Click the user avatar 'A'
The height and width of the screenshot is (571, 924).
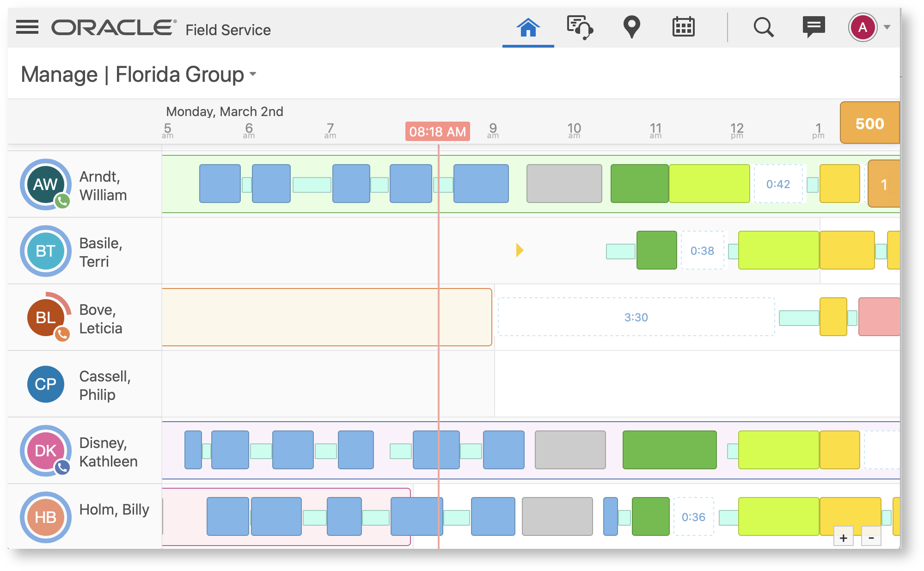pyautogui.click(x=862, y=27)
